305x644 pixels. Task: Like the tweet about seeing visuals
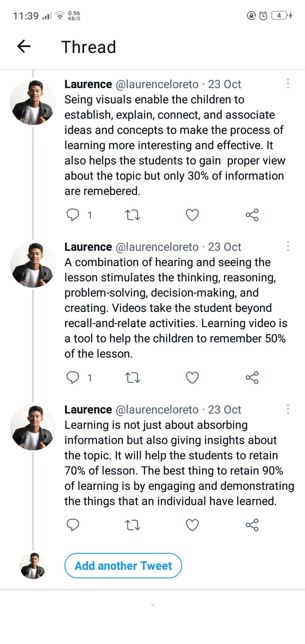point(192,215)
